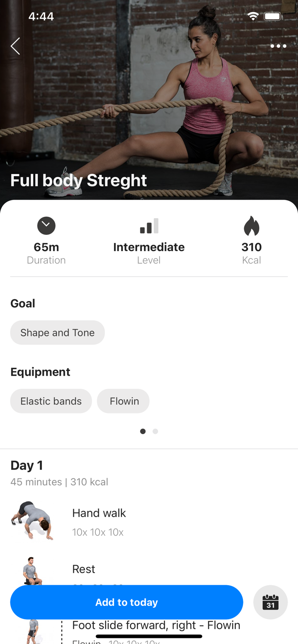The image size is (298, 644).
Task: Open Foot slide forward, right - Flowin
Action: (156, 626)
